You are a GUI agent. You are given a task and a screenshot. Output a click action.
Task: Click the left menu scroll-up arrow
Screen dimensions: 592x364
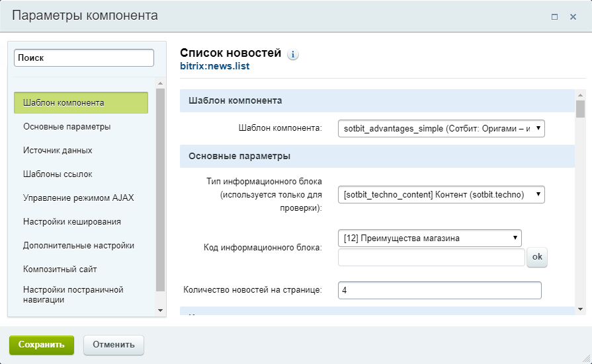160,83
